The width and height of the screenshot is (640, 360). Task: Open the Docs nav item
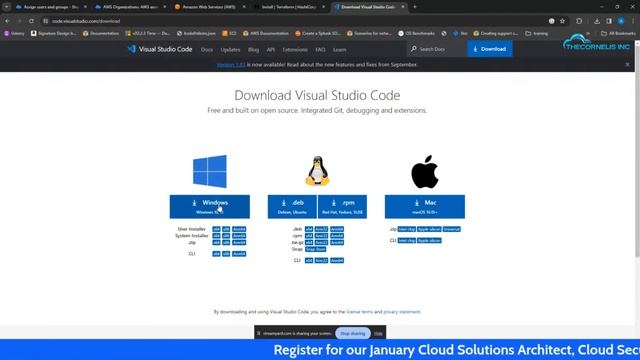click(207, 49)
